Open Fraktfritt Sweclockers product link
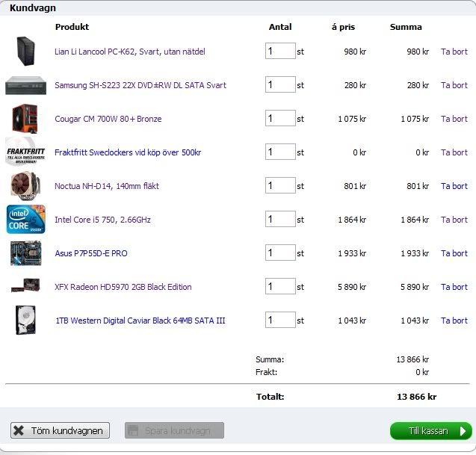The image size is (476, 455). point(128,152)
